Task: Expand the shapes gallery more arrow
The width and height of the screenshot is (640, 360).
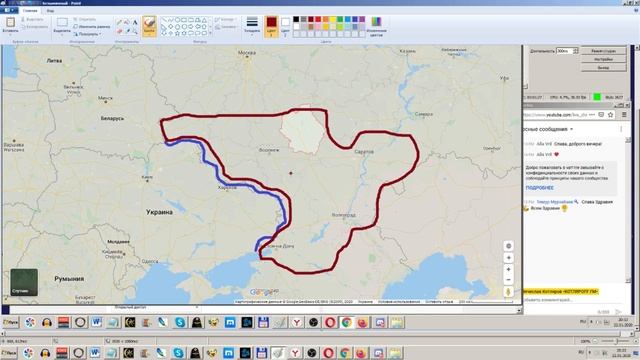Action: pyautogui.click(x=210, y=33)
